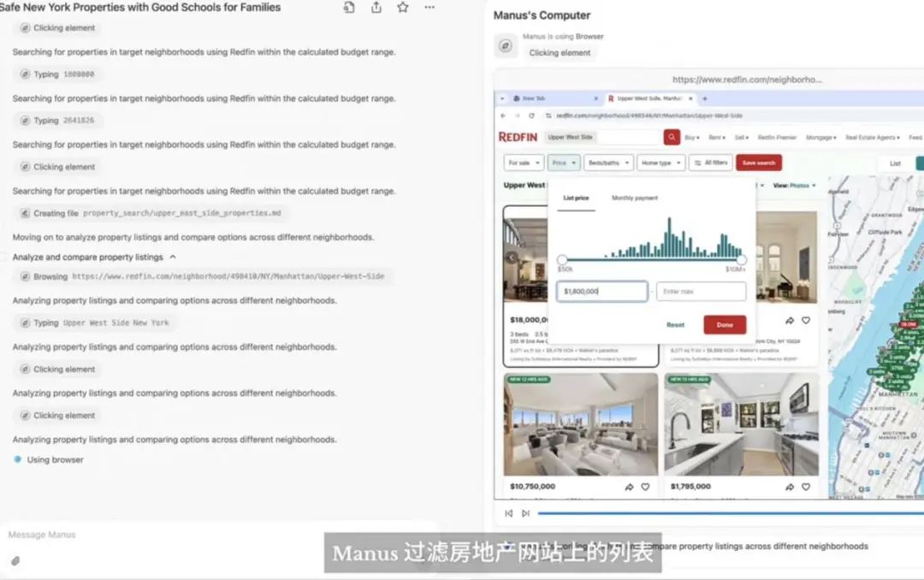924x580 pixels.
Task: Open the For sale dropdown
Action: click(524, 163)
